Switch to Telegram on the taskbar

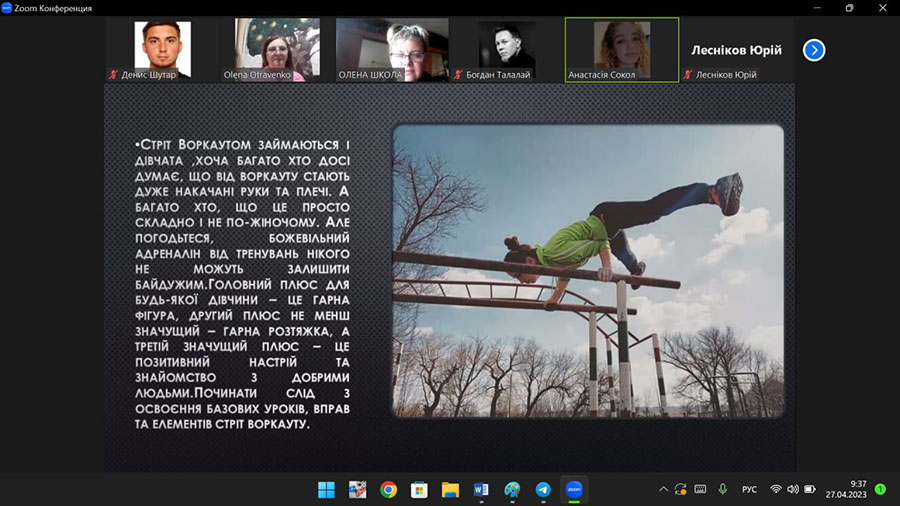click(543, 490)
